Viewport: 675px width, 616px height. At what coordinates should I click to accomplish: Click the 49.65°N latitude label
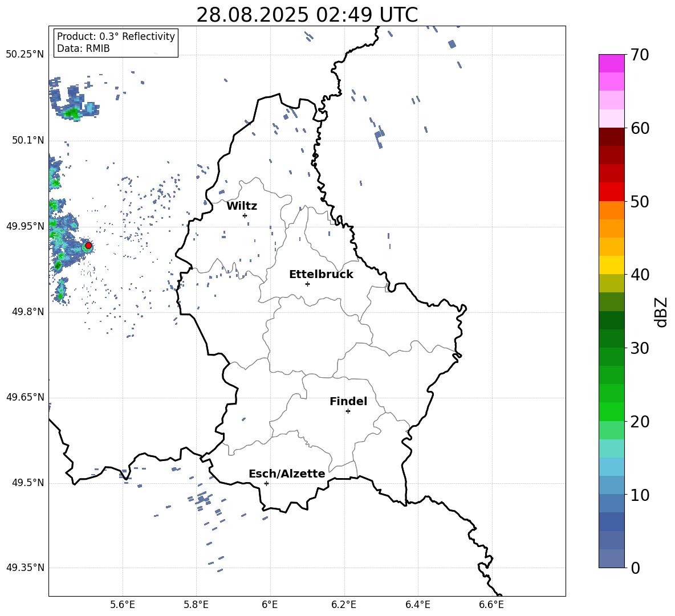(x=25, y=397)
